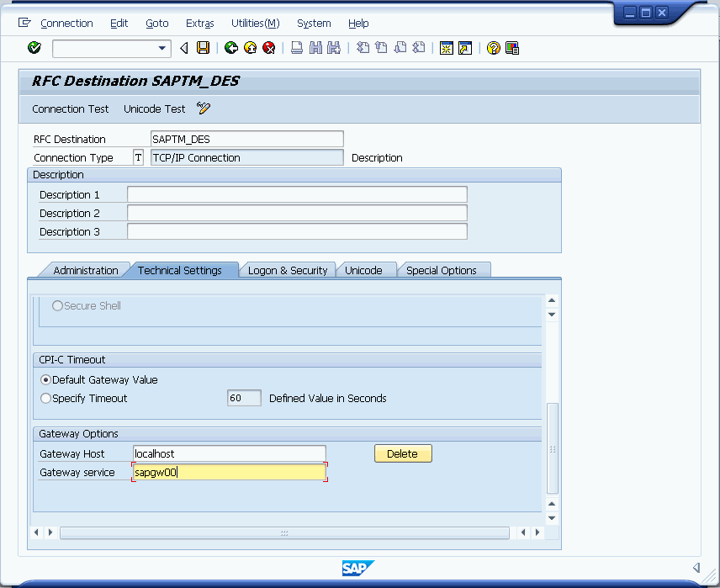Click the menu document icon beside Connection
The height and width of the screenshot is (588, 720).
tap(24, 23)
